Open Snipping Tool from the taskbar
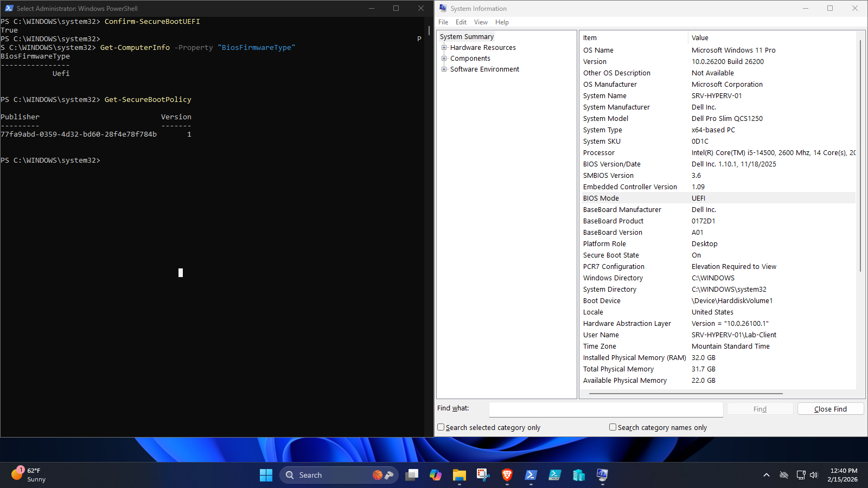 click(x=483, y=474)
